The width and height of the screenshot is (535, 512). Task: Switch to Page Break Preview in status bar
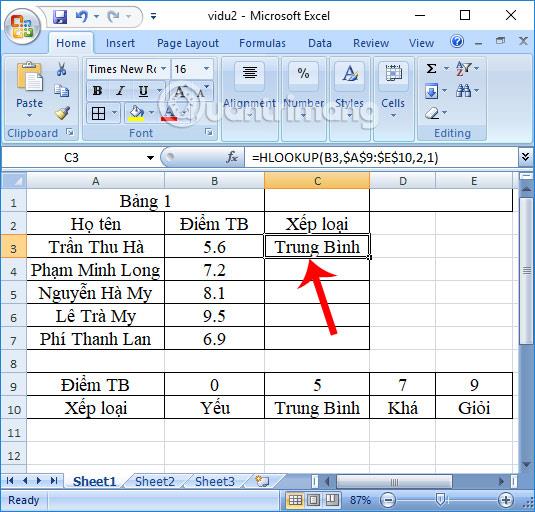tap(332, 500)
